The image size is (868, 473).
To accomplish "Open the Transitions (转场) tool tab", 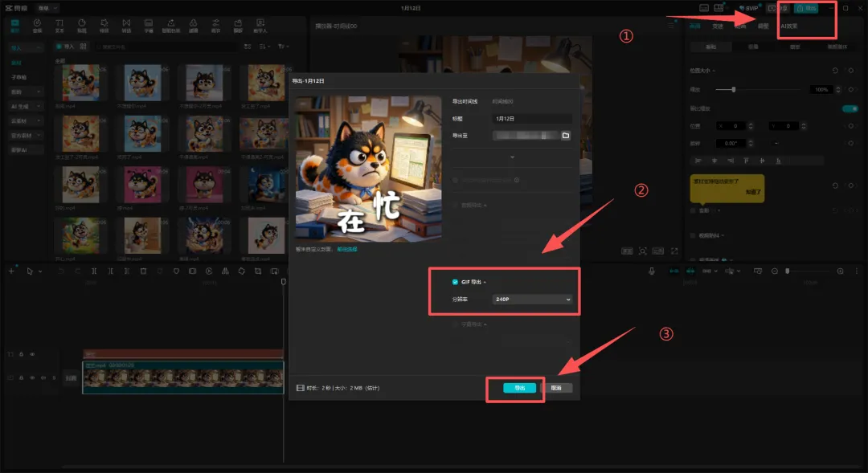I will [126, 26].
